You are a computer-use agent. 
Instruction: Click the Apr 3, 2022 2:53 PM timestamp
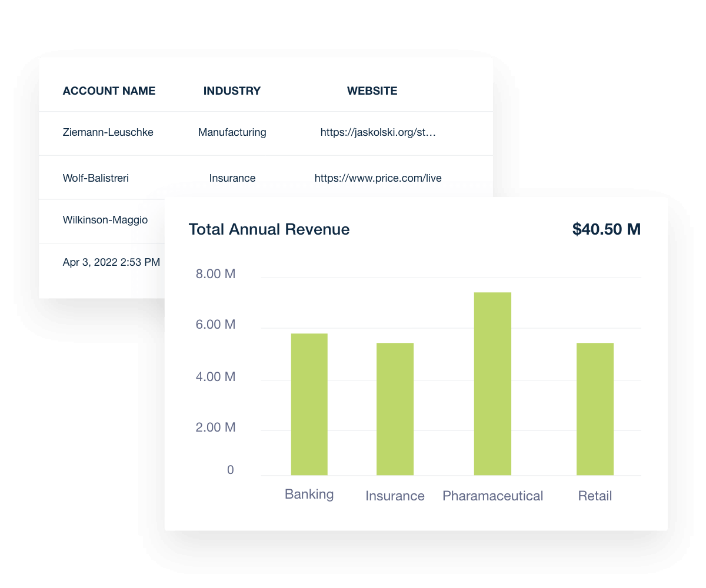(111, 262)
